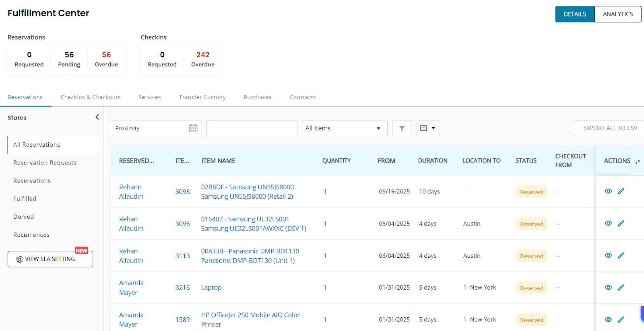This screenshot has height=331, width=644.
Task: Click eye icon for Laptop reservation
Action: 608,288
